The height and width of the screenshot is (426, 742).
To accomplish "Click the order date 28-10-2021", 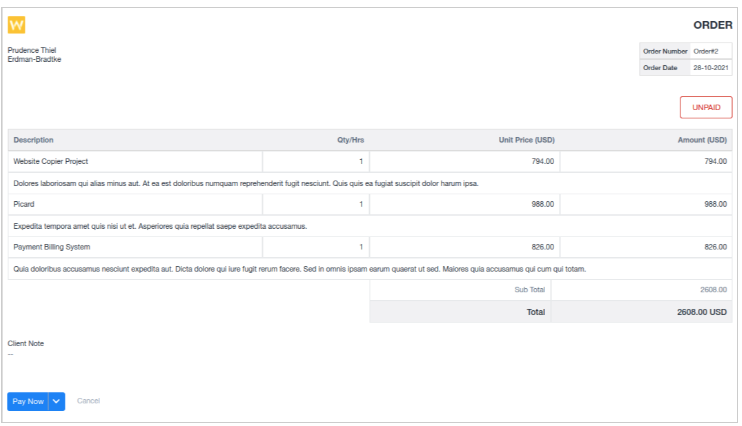I will [711, 68].
